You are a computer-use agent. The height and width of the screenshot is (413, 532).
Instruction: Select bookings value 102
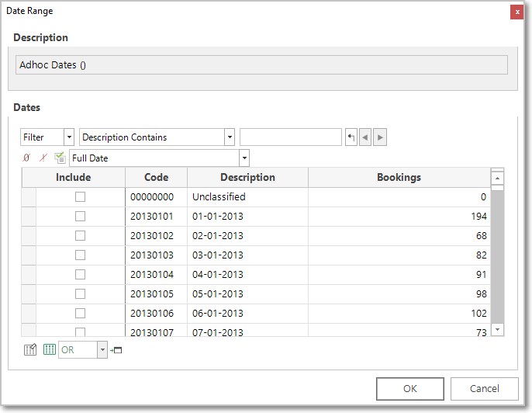coord(399,313)
